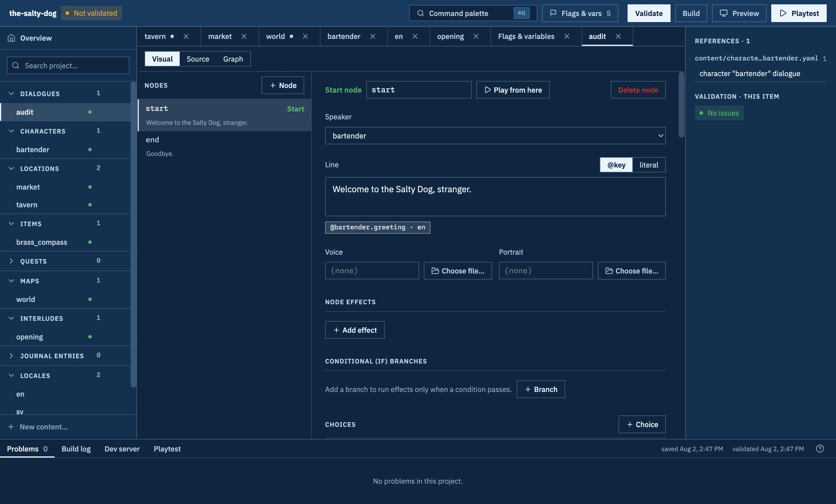Click the sidebar vertical scrollbar
This screenshot has height=504, width=836.
point(133,234)
